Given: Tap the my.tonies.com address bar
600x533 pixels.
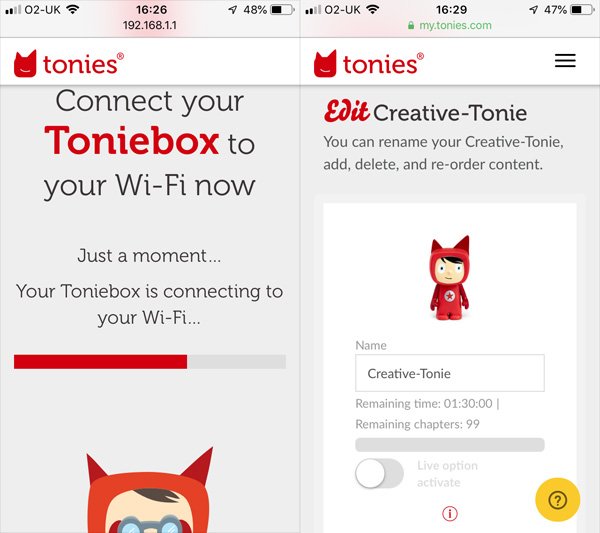Looking at the screenshot, I should pos(450,25).
